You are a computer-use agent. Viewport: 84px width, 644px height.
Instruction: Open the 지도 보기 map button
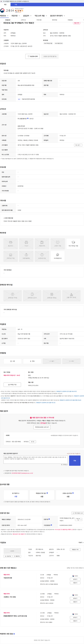pyautogui.click(x=78, y=145)
